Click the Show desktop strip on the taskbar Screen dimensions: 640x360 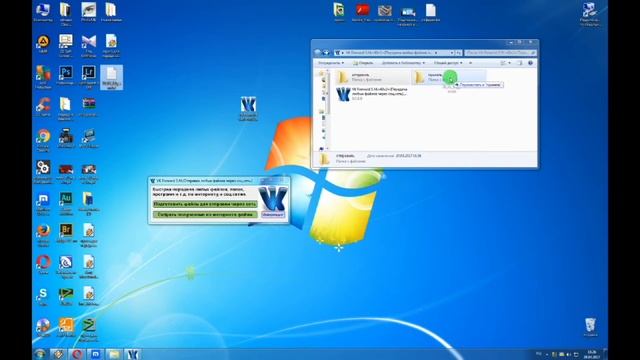[x=606, y=354]
